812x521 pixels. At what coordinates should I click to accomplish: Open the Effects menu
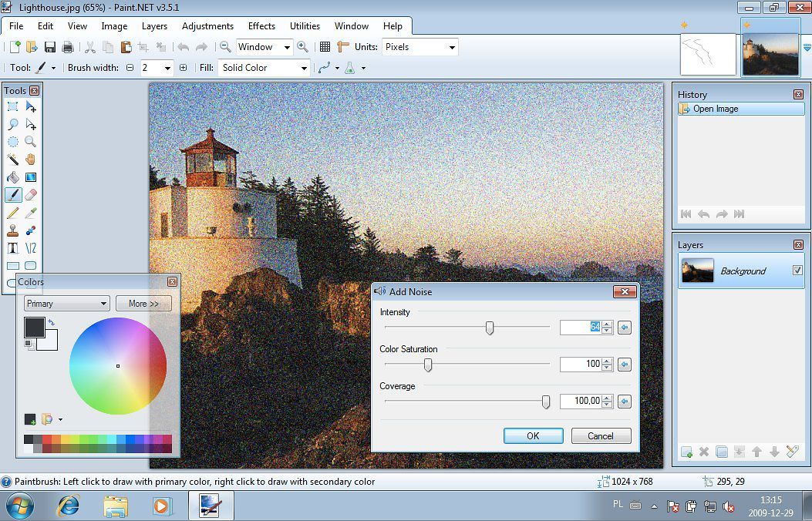click(261, 26)
